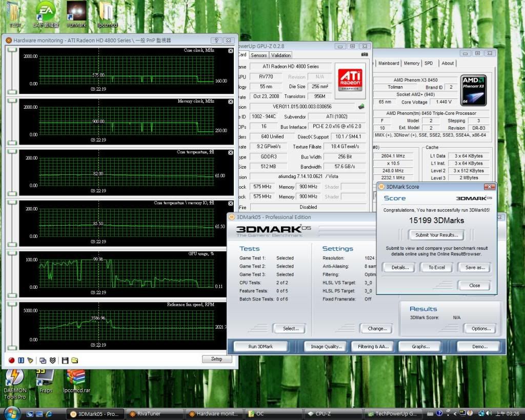The height and width of the screenshot is (420, 525).
Task: Open the SPD tab in CPU-Z
Action: click(x=429, y=63)
